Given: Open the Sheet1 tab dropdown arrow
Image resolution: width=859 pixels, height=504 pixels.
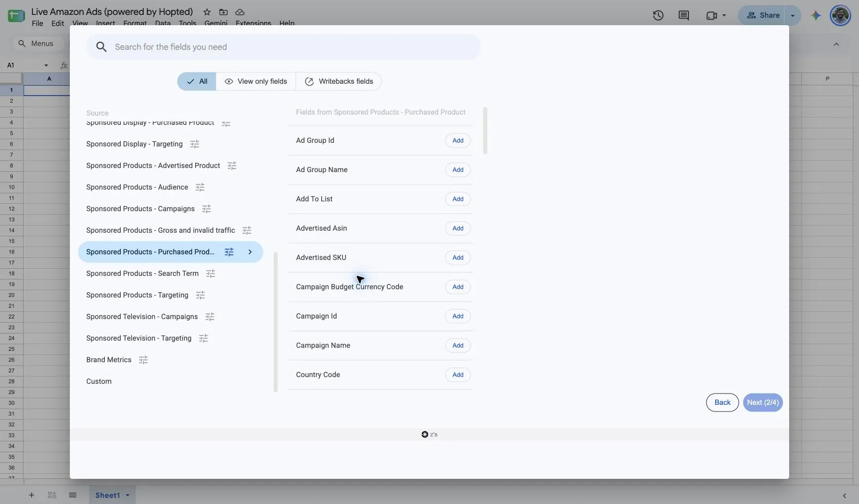Looking at the screenshot, I should click(127, 495).
